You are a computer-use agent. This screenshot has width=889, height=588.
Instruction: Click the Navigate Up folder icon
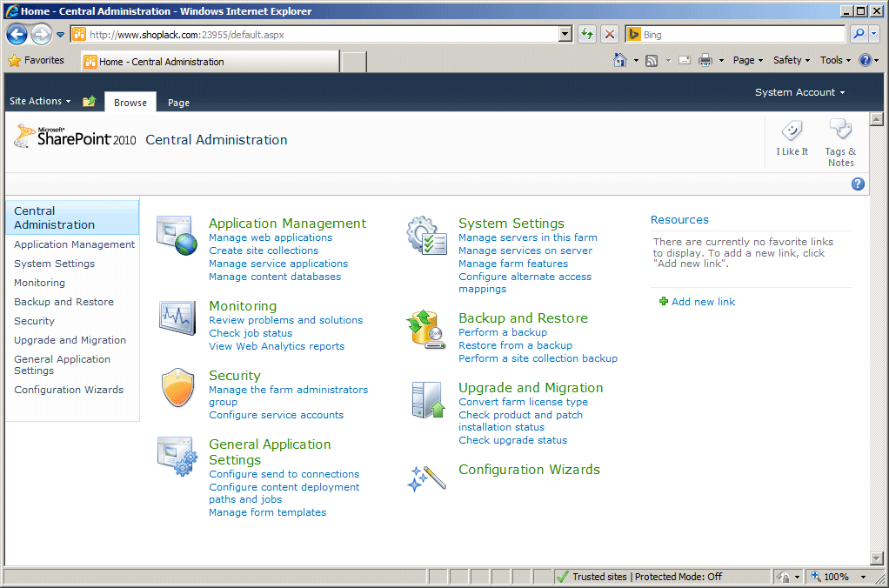click(89, 102)
